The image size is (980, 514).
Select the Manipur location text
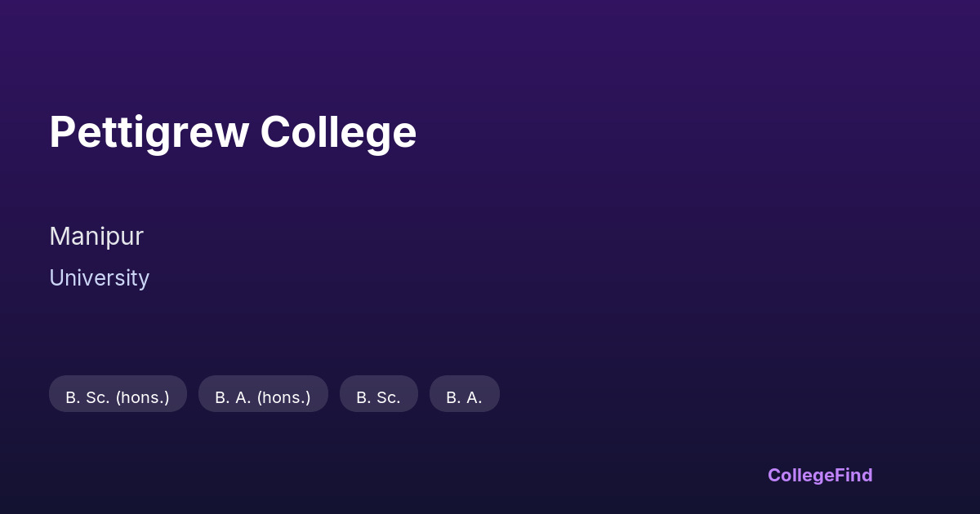[96, 236]
